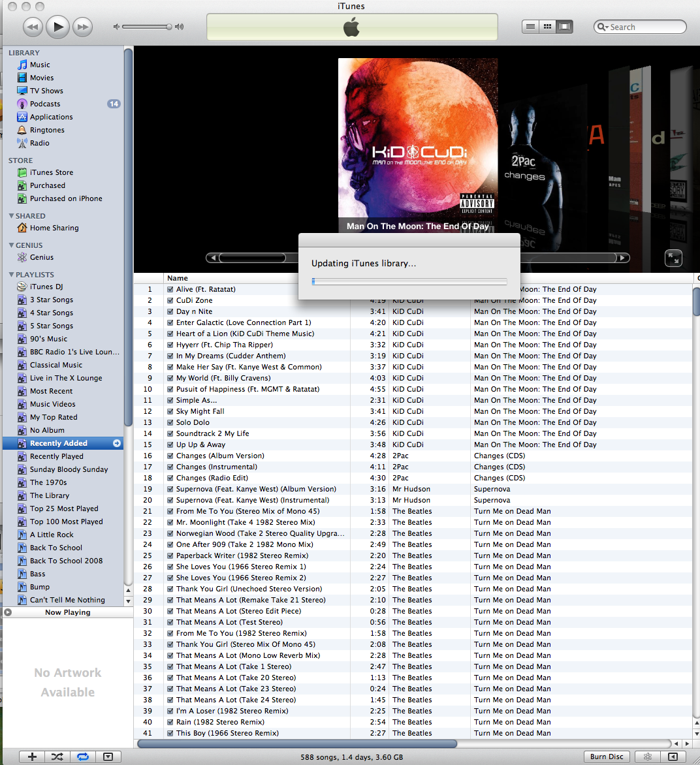This screenshot has width=700, height=765.
Task: Uncheck the Solo Dolo checkbox
Action: point(170,422)
